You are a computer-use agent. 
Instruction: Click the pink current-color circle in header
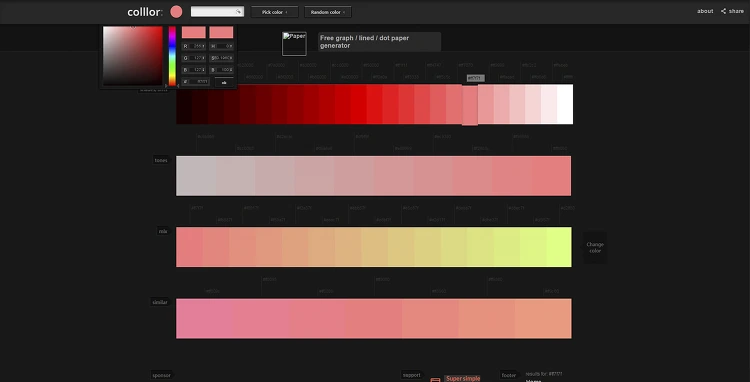tap(176, 12)
